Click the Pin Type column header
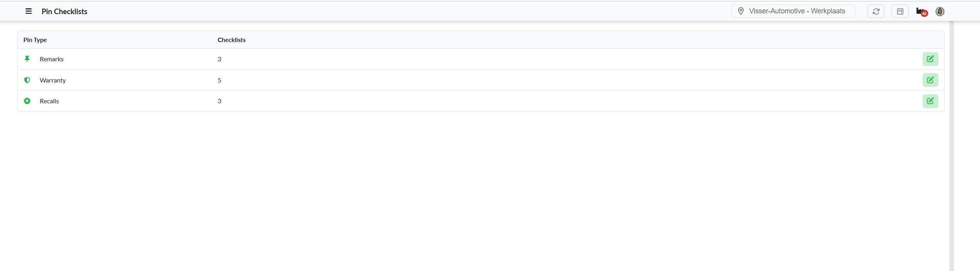Image resolution: width=980 pixels, height=271 pixels. (x=35, y=40)
